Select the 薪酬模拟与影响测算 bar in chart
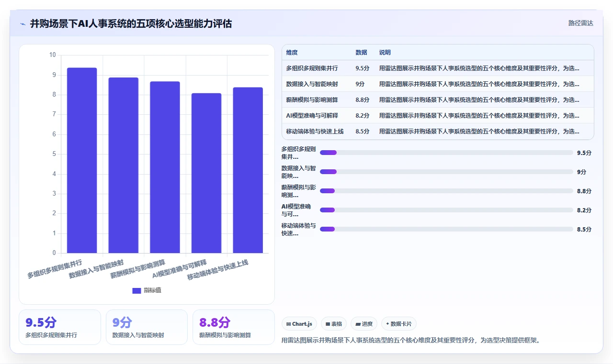This screenshot has width=613, height=364. point(165,167)
